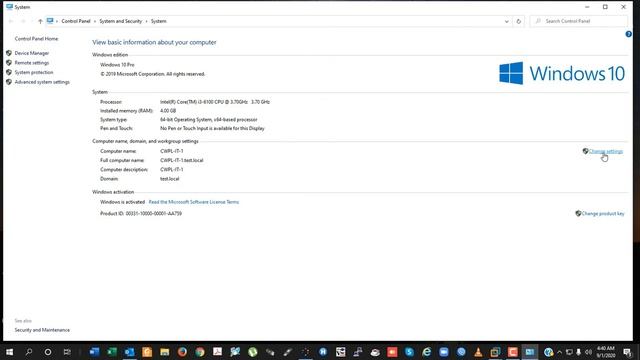Click Change product key link
Image resolution: width=640 pixels, height=360 pixels.
[603, 213]
